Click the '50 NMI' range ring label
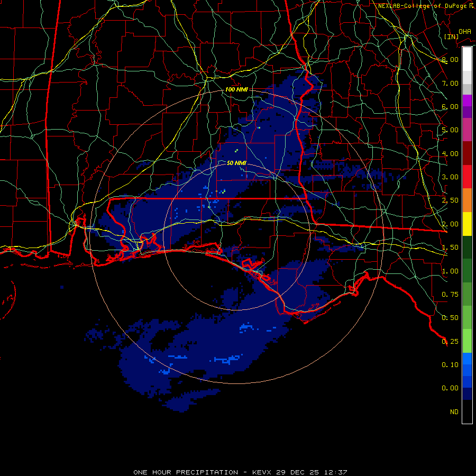Screen dimensions: 476x476 click(236, 163)
